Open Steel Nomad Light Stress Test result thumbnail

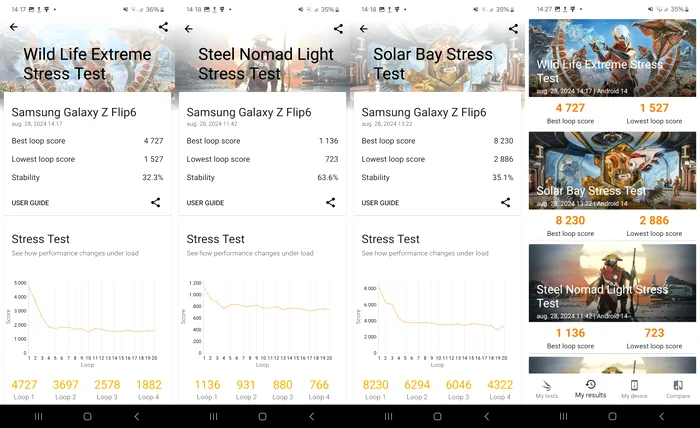[612, 283]
